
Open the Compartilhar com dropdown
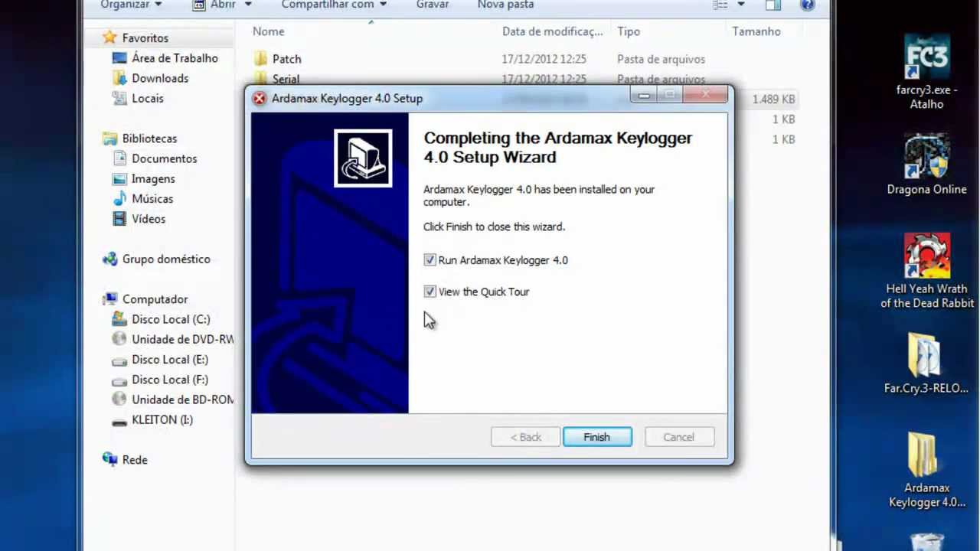click(334, 5)
